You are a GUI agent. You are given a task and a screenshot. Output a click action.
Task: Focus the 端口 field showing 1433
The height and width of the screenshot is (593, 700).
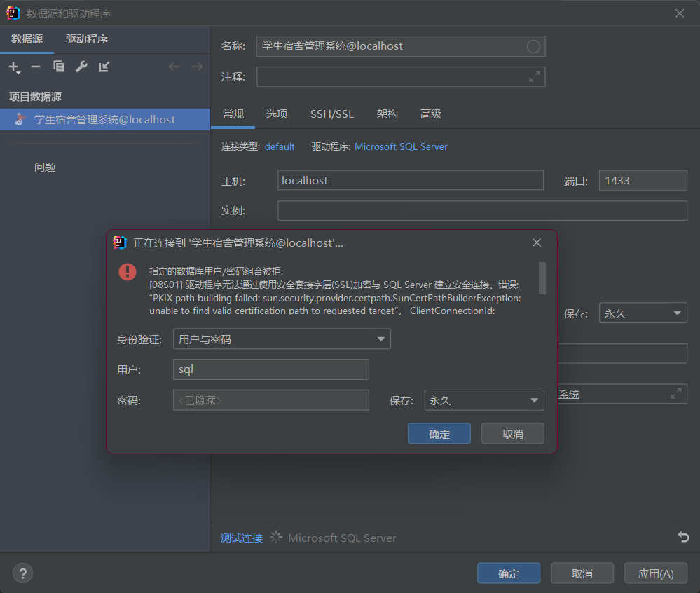(643, 180)
